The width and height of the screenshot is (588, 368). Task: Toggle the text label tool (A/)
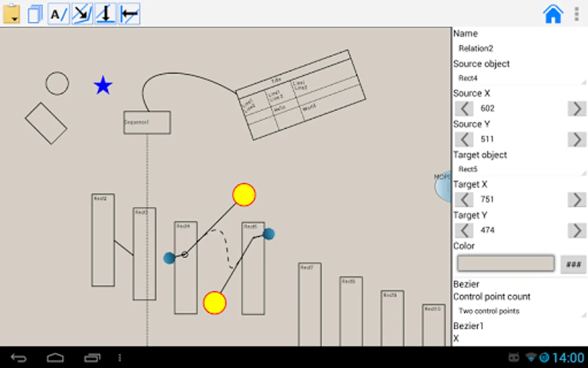58,14
